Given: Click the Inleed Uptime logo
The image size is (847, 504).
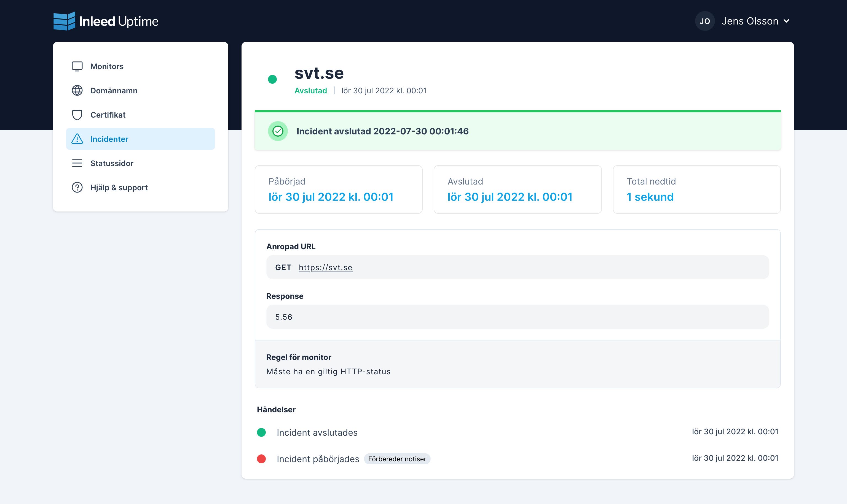Looking at the screenshot, I should coord(106,21).
